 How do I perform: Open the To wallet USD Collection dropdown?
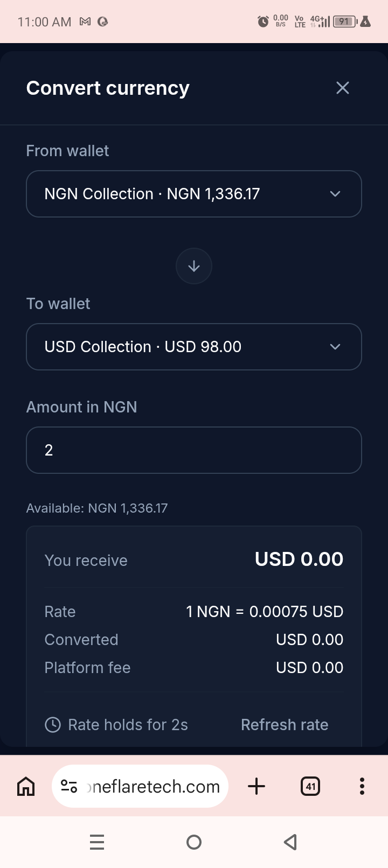(x=194, y=347)
